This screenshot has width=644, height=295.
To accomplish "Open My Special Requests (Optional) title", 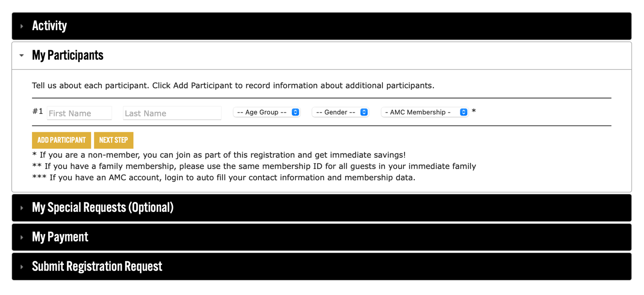I will [103, 207].
